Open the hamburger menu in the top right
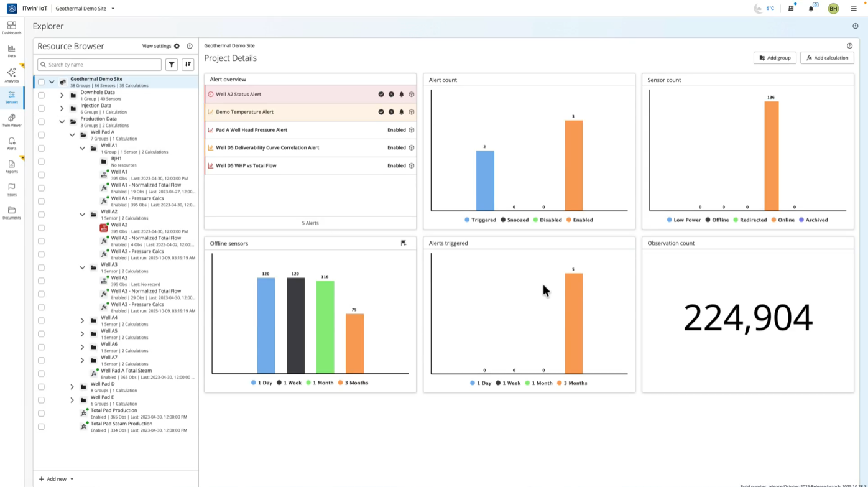The width and height of the screenshot is (868, 487). 854,9
